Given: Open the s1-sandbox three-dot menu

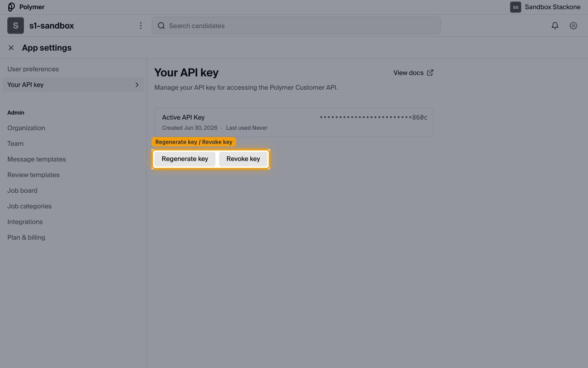Looking at the screenshot, I should 141,26.
